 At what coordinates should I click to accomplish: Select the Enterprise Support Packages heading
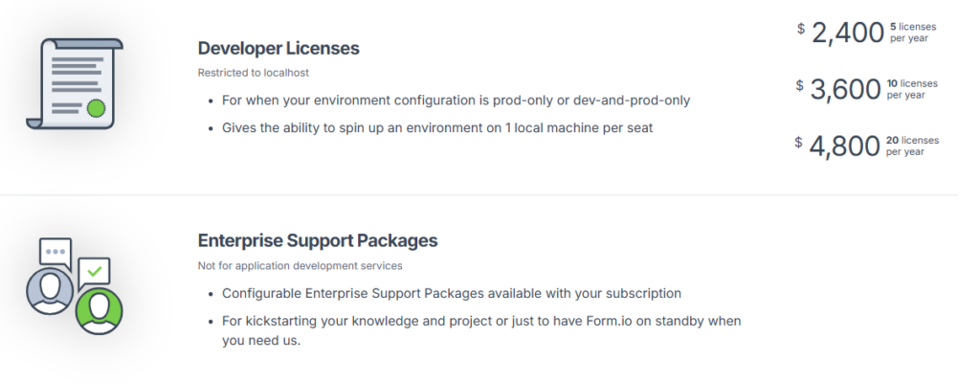(318, 240)
